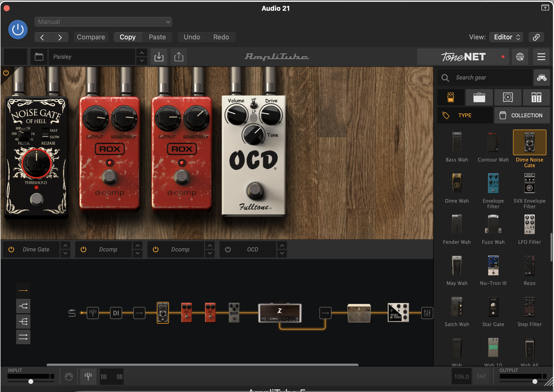The height and width of the screenshot is (392, 554).
Task: Click the first d-comp pedal footswitch
Action: (110, 177)
